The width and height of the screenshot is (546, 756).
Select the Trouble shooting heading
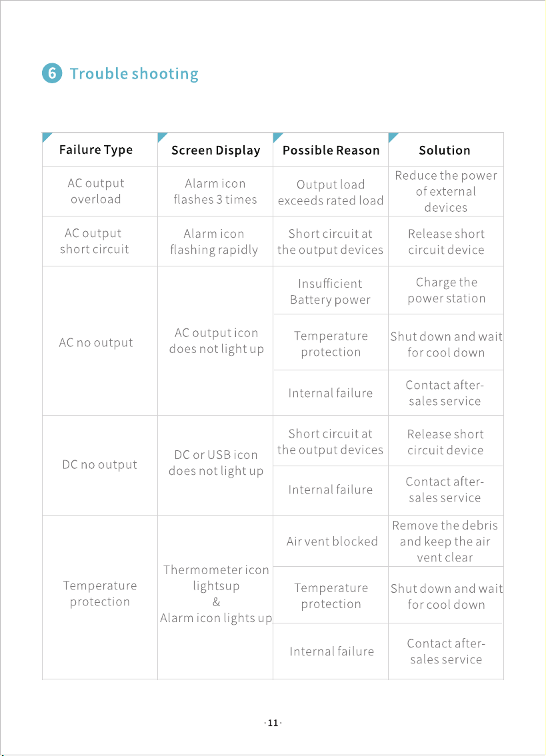point(134,74)
